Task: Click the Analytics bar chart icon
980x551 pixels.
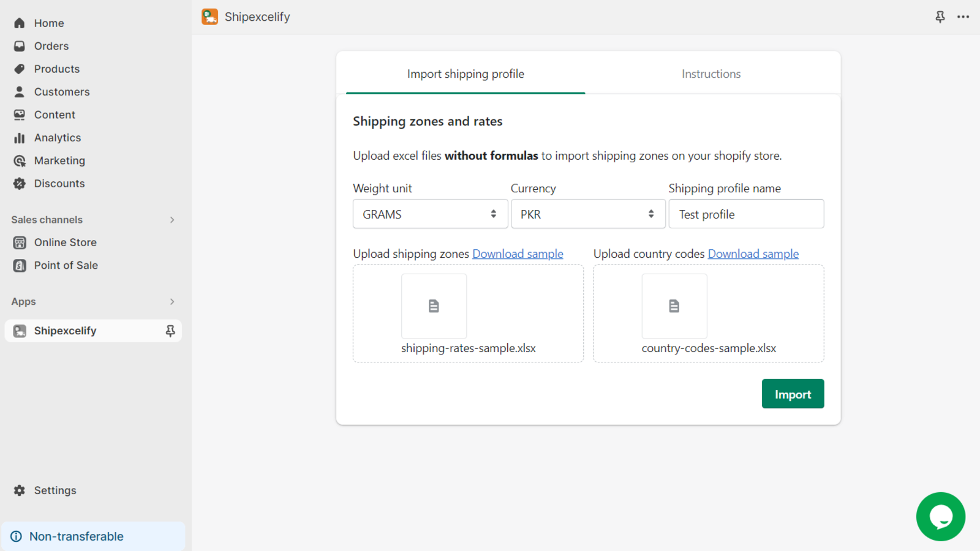Action: tap(20, 138)
